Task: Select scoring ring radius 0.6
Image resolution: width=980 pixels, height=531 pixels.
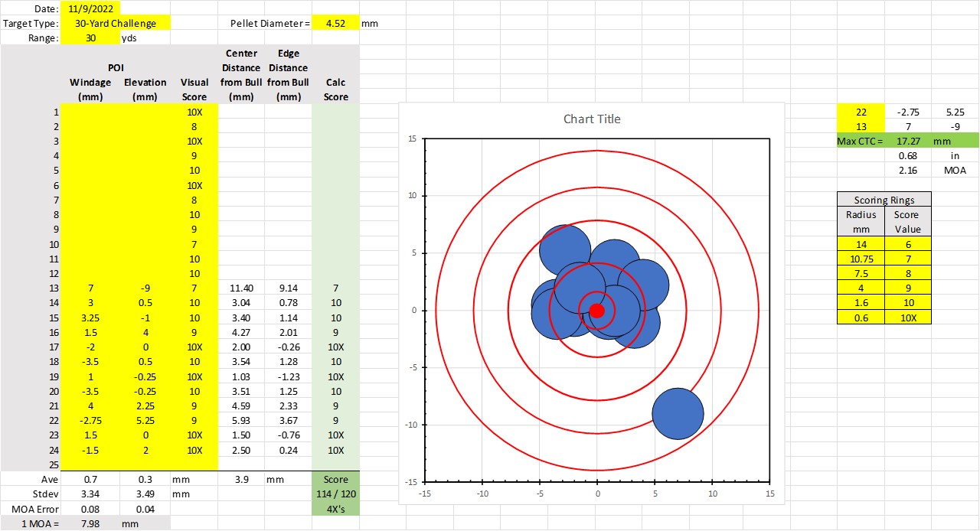Action: click(x=861, y=318)
